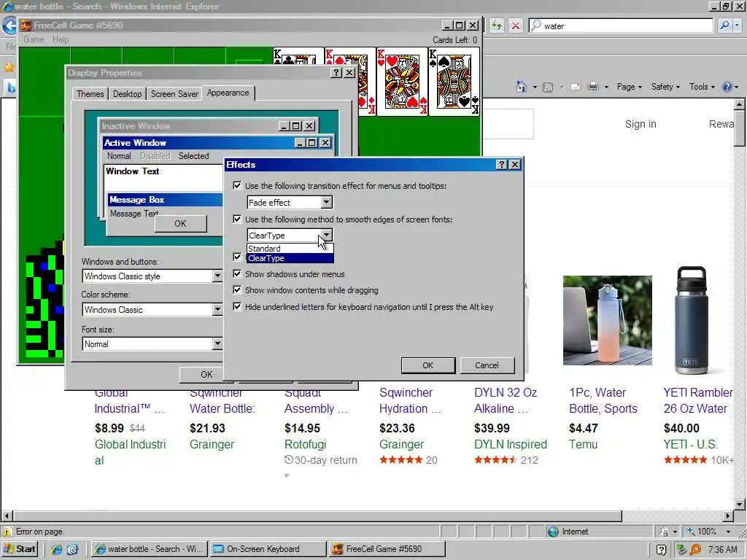Click the Sign in link

(640, 124)
